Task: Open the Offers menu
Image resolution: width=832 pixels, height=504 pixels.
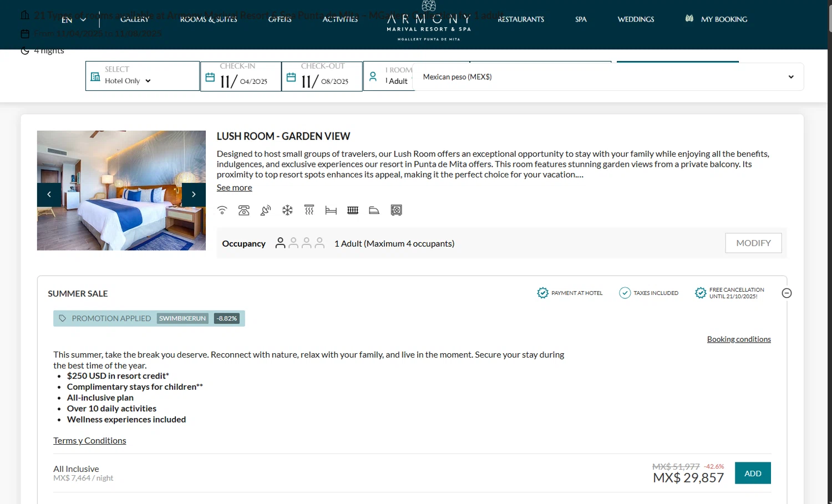Action: point(280,19)
